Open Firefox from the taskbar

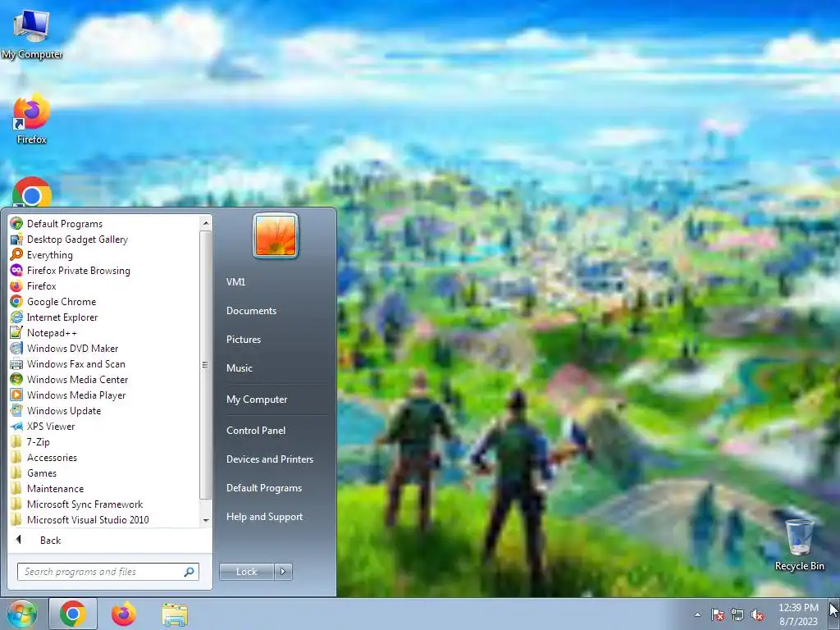pyautogui.click(x=124, y=614)
